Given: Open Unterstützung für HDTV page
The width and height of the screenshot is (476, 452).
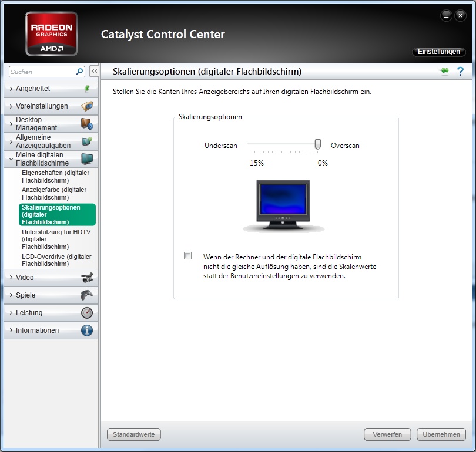Looking at the screenshot, I should point(56,239).
